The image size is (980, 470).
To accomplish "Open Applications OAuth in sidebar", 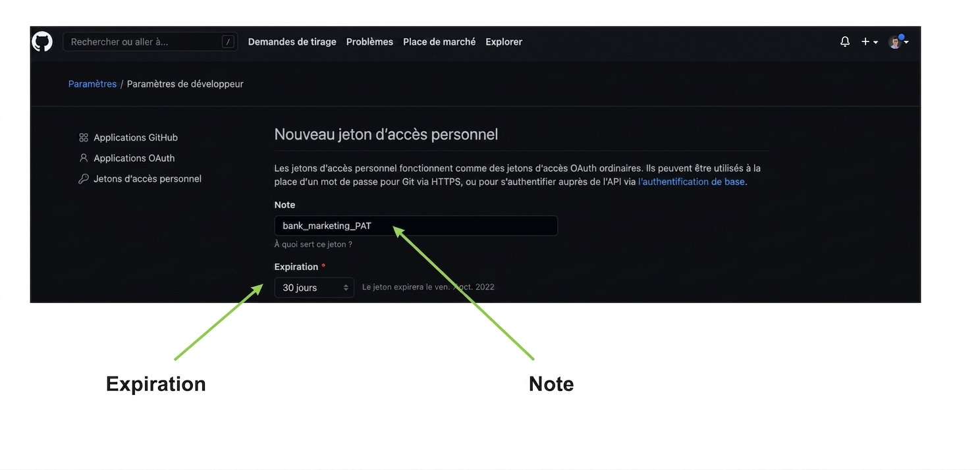I will (134, 158).
